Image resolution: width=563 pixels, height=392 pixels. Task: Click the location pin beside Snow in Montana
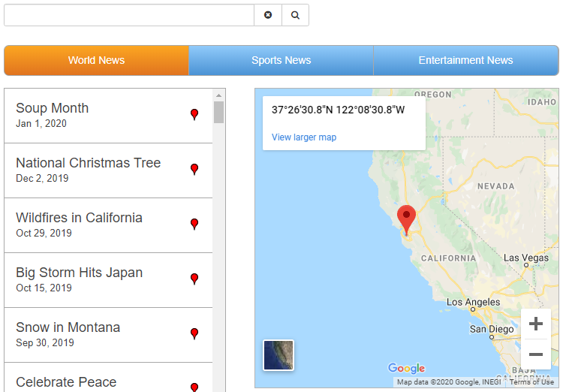coord(194,333)
